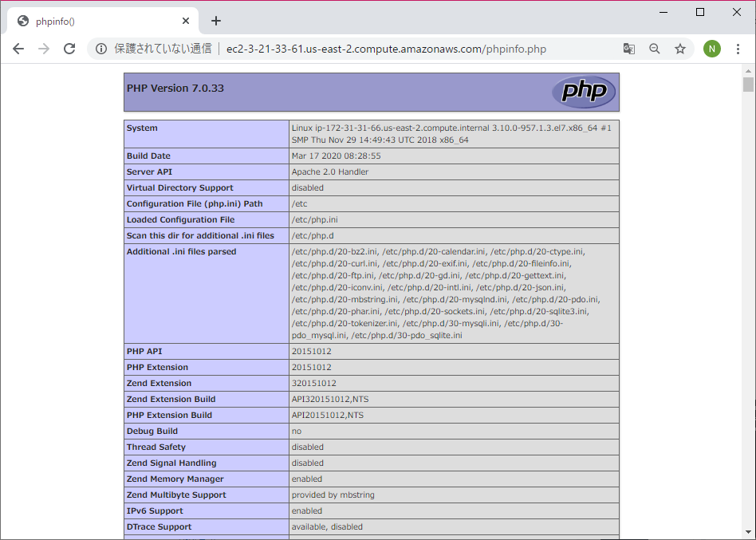This screenshot has width=756, height=540.
Task: Click the 320151012 value
Action: pyautogui.click(x=314, y=384)
